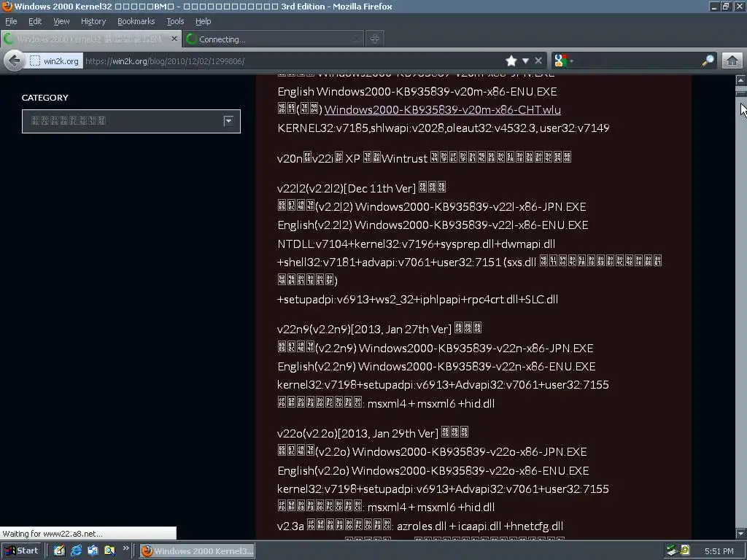
Task: Click the Firefox icon in title bar
Action: point(7,6)
